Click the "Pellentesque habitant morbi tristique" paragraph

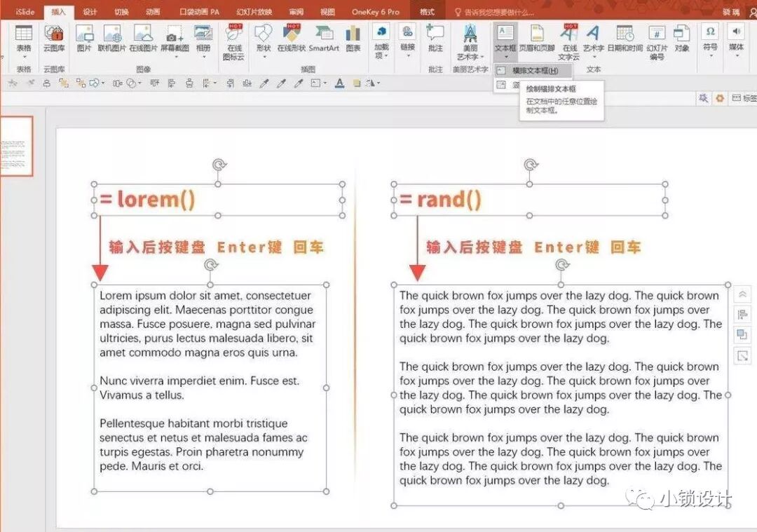coord(204,444)
